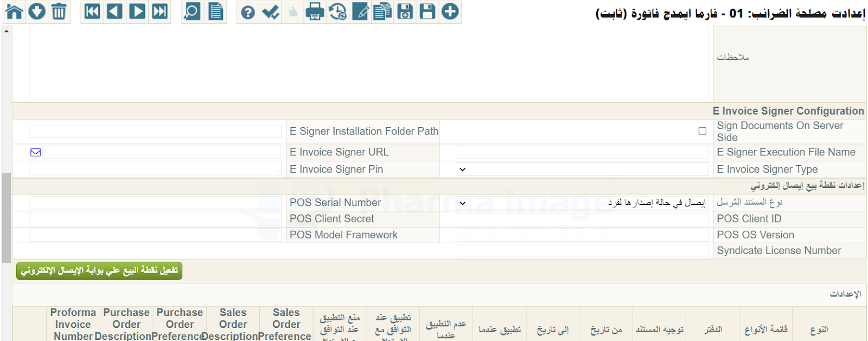Viewport: 868px width, 341px height.
Task: Add new record with plus icon
Action: pos(450,11)
